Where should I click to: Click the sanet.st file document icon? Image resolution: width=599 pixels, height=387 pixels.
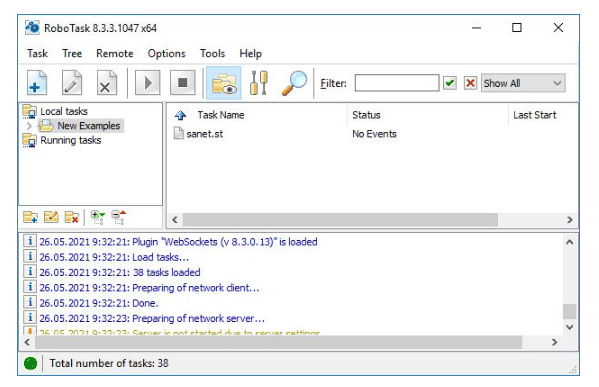point(178,133)
